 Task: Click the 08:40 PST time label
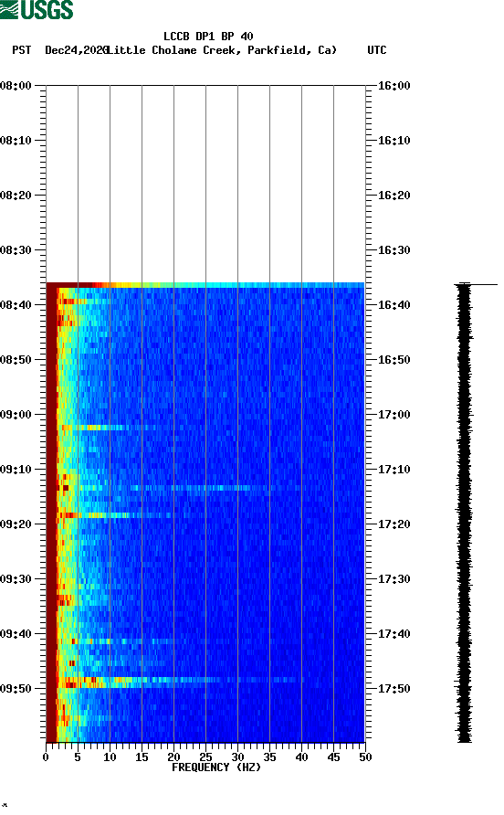click(16, 305)
